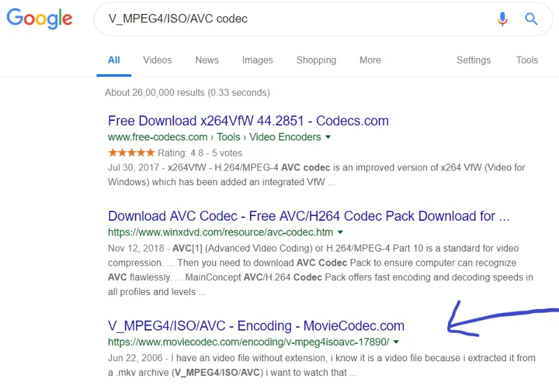Open the Images tab
Viewport: 559px width, 392px height.
tap(257, 60)
